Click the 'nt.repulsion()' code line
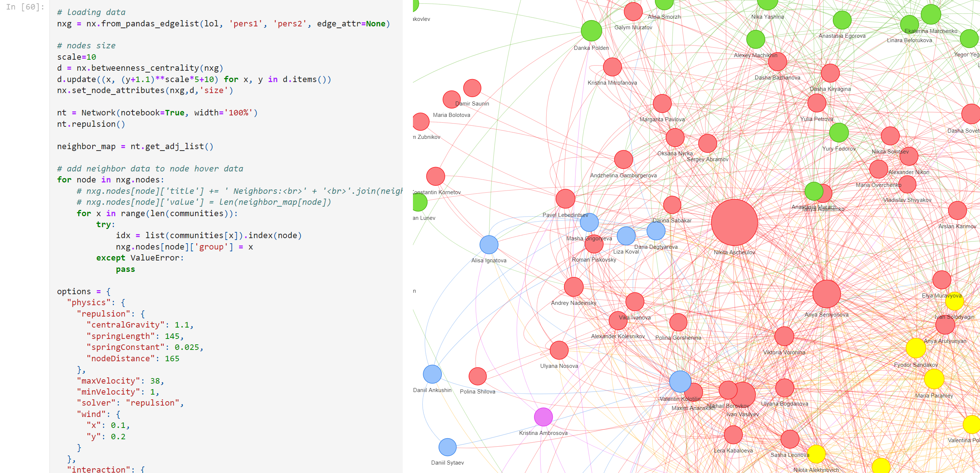This screenshot has width=980, height=473. (91, 124)
